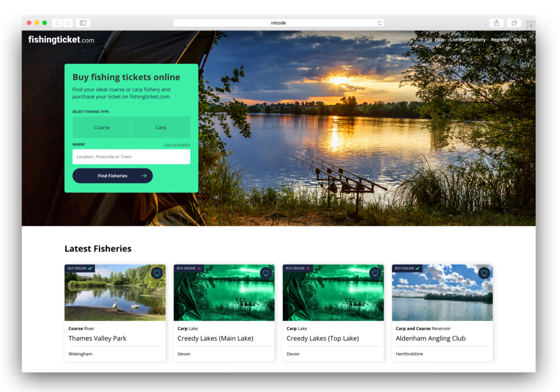Open Help from the top navigation
560x392 pixels.
pos(440,39)
